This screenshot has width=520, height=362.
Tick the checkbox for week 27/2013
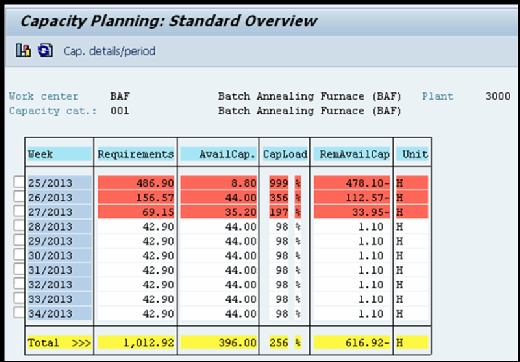19,211
